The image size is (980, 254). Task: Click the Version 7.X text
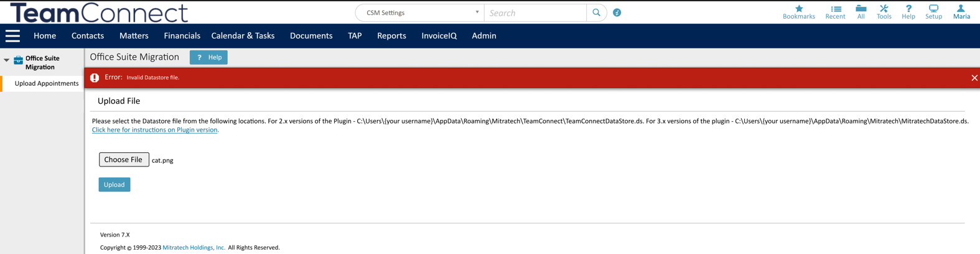115,235
